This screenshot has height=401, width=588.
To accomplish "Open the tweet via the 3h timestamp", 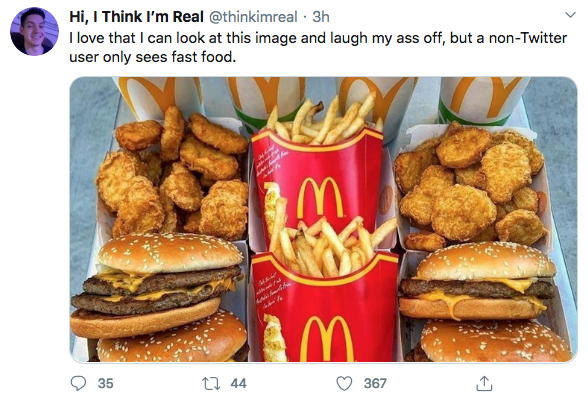I will pyautogui.click(x=321, y=17).
